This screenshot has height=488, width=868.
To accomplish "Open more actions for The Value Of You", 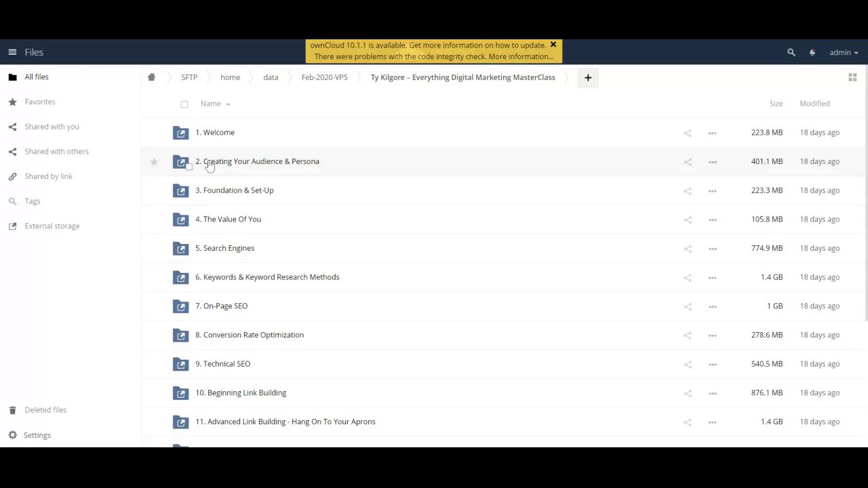I will coord(712,220).
